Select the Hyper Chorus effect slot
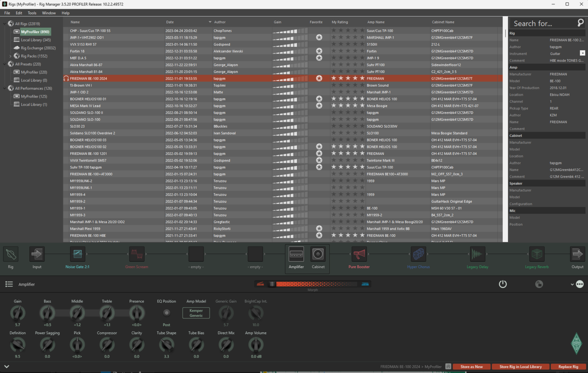This screenshot has width=588, height=373. (418, 254)
